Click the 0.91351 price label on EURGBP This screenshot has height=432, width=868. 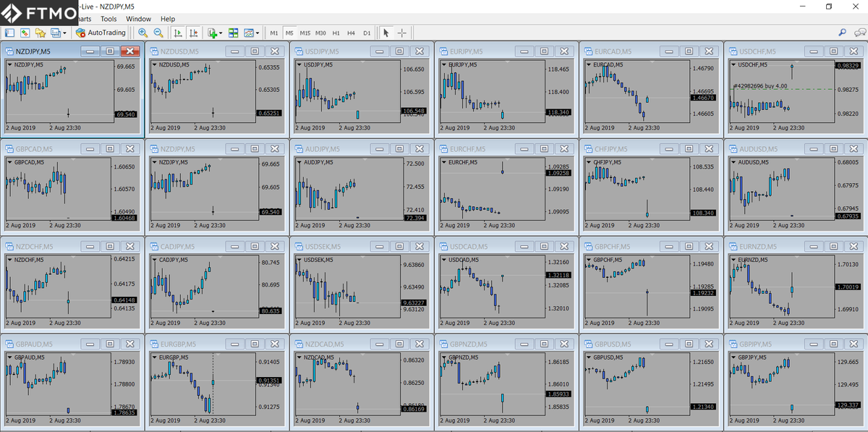coord(269,380)
